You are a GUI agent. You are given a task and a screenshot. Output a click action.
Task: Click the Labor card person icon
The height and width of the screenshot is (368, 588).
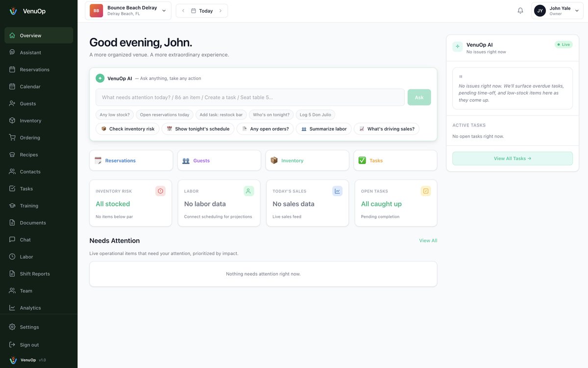tap(249, 191)
